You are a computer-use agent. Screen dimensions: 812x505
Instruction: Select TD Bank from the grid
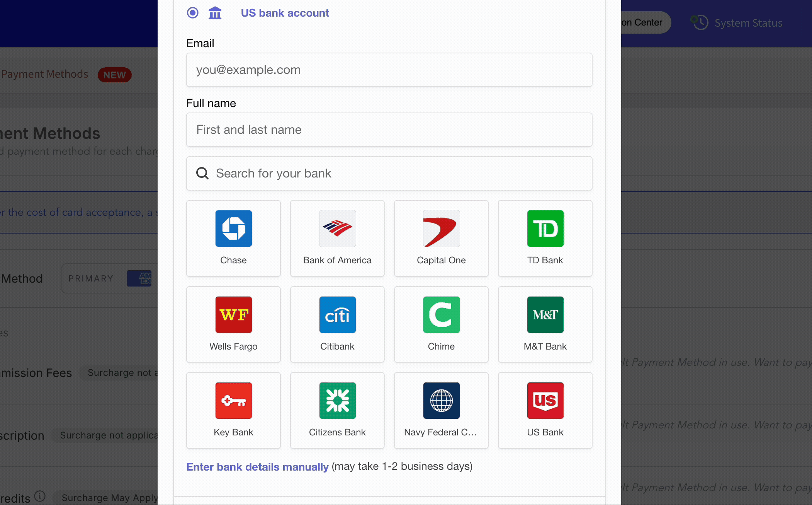click(x=545, y=238)
